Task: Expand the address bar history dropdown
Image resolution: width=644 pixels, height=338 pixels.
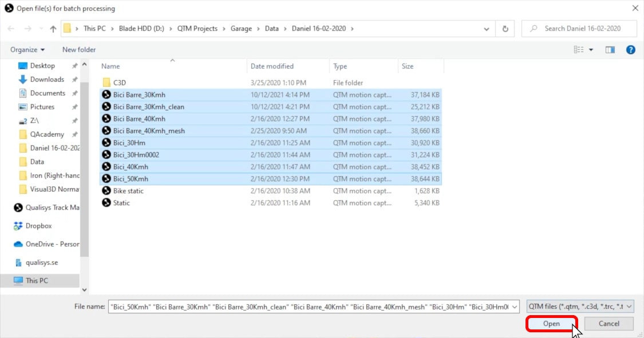Action: coord(486,29)
